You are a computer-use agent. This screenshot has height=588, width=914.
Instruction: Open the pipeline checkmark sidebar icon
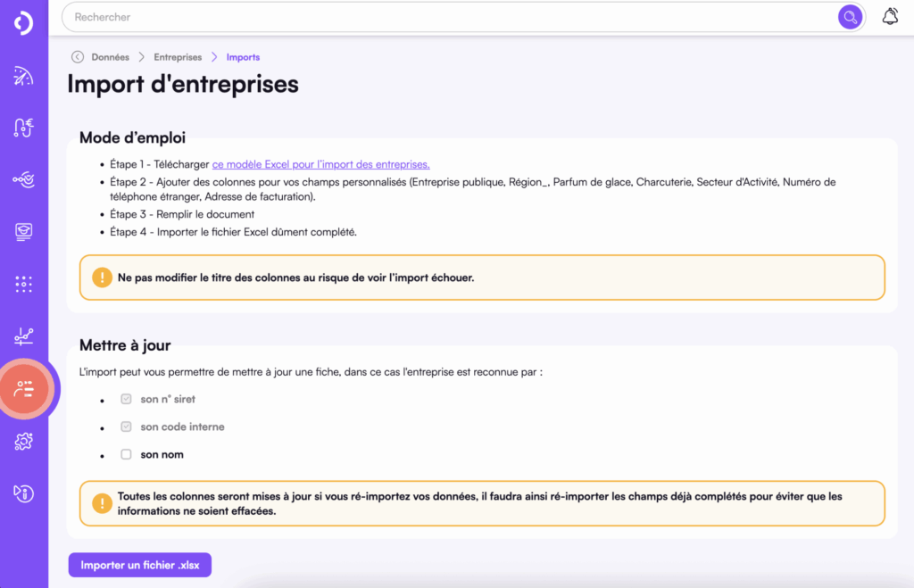(x=24, y=180)
